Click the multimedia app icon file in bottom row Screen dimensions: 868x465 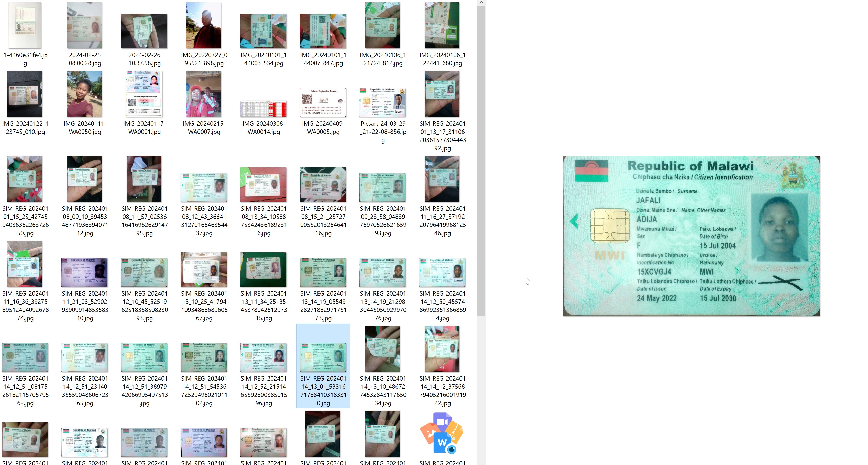coord(441,433)
